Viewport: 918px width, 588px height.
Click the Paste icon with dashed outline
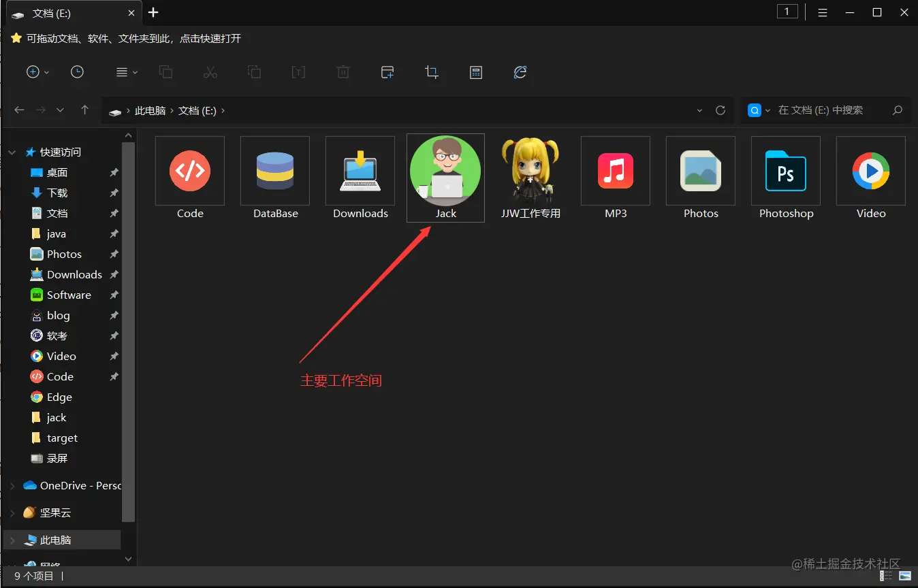pyautogui.click(x=254, y=72)
